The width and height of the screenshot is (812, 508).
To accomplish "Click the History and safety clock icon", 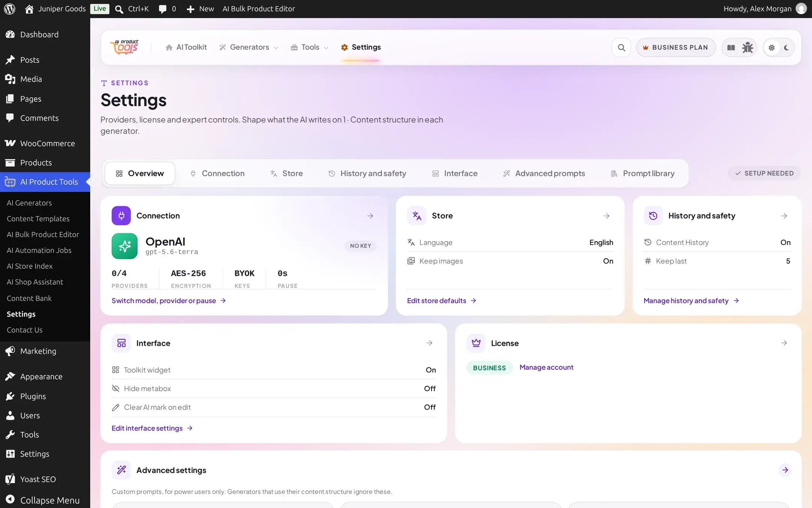I will [653, 216].
